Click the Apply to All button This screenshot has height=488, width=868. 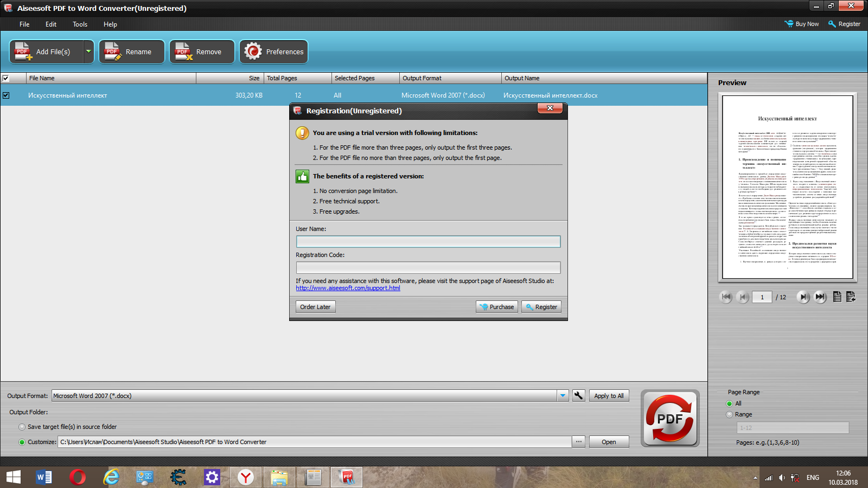[609, 396]
